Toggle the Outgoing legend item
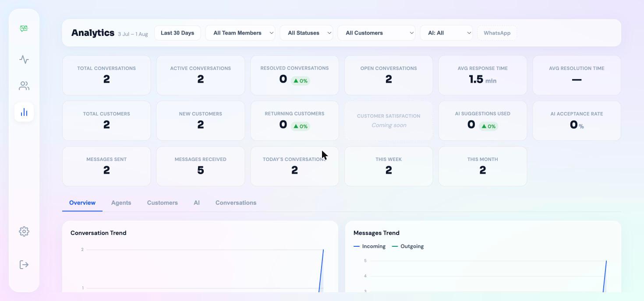644x301 pixels. point(407,246)
